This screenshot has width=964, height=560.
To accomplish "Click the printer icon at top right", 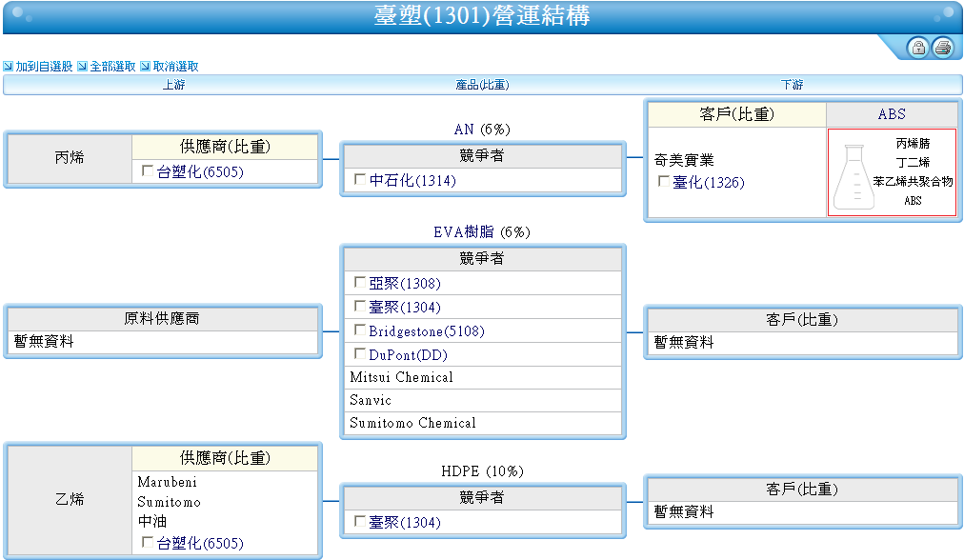I will (x=942, y=48).
